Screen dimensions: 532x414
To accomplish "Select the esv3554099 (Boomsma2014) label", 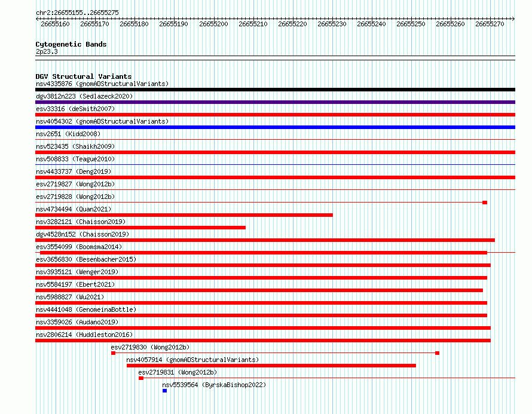I will (x=79, y=247).
